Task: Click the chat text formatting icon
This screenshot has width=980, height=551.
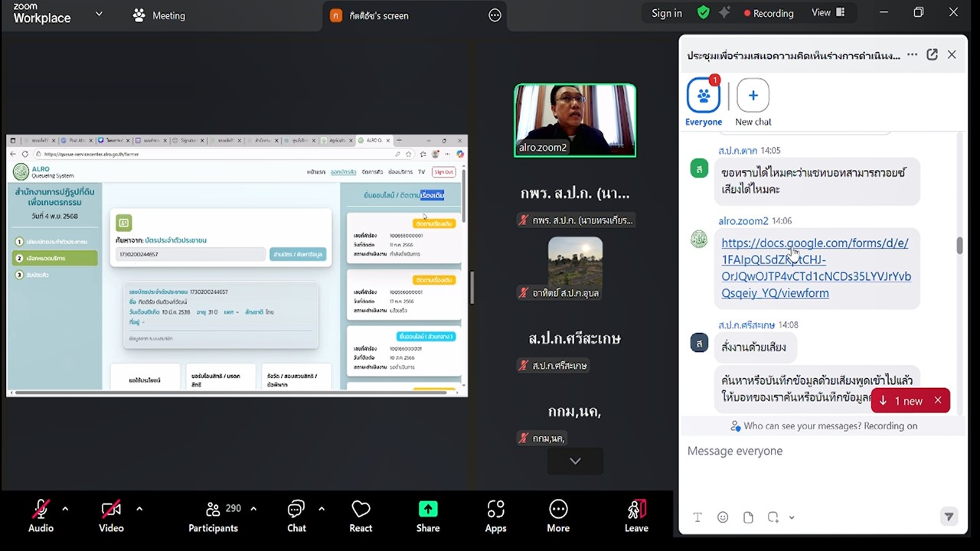Action: click(x=697, y=517)
